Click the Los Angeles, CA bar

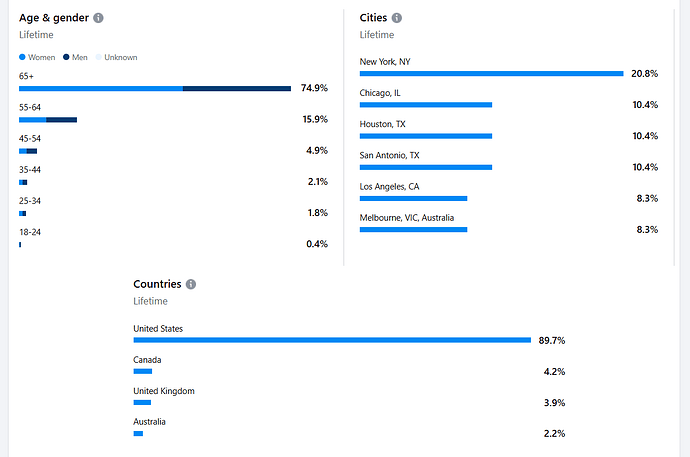[x=413, y=198]
